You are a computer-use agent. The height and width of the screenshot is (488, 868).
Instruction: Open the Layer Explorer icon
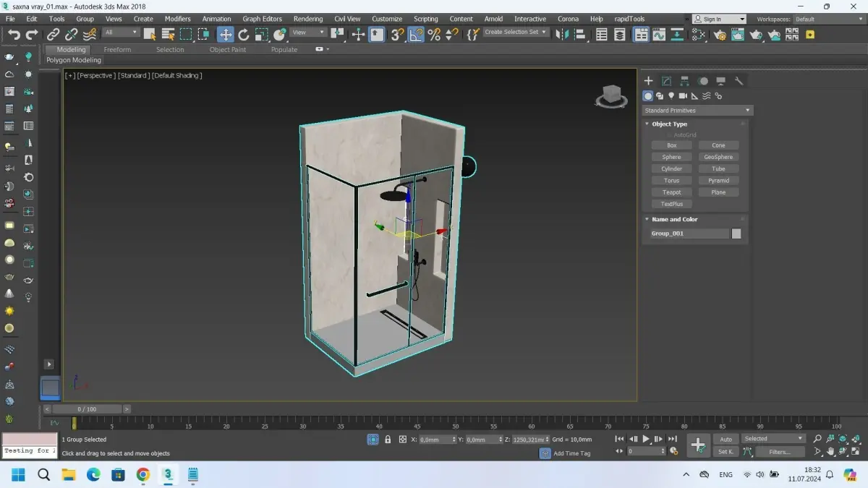(620, 34)
